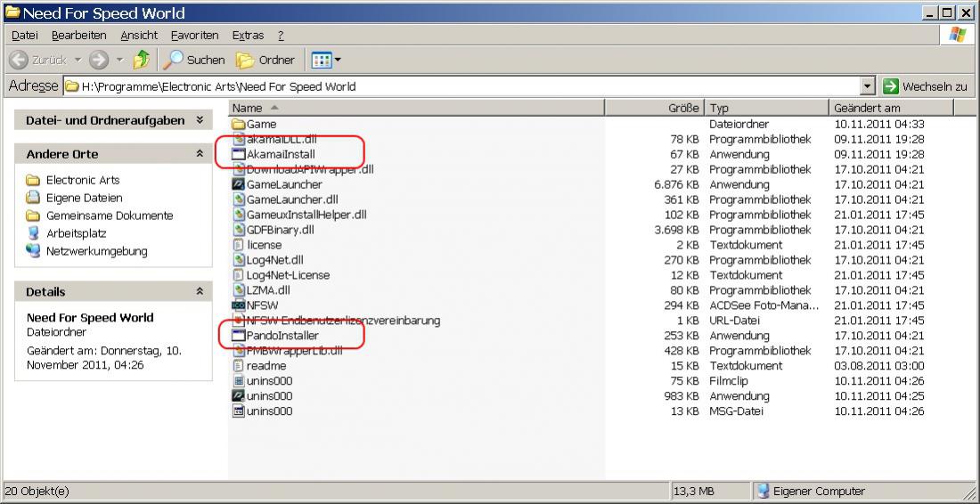The width and height of the screenshot is (980, 504).
Task: Select Log4Net-License text file icon
Action: tap(238, 275)
